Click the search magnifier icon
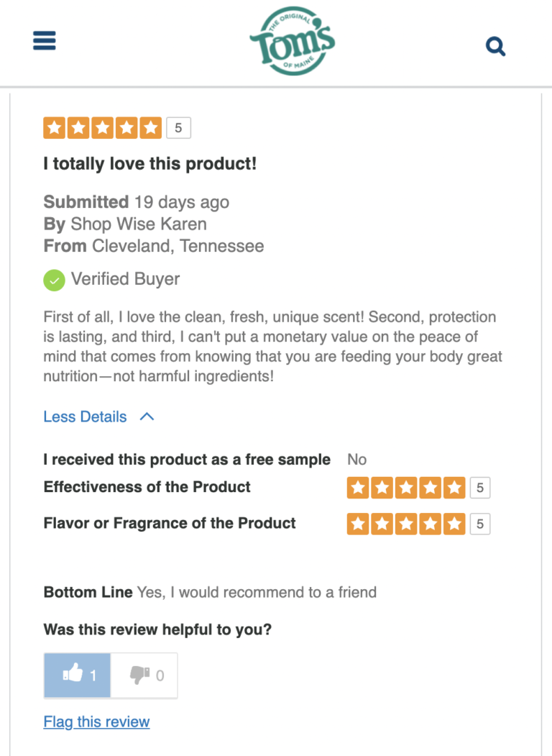Screen dimensions: 552x756 (495, 47)
